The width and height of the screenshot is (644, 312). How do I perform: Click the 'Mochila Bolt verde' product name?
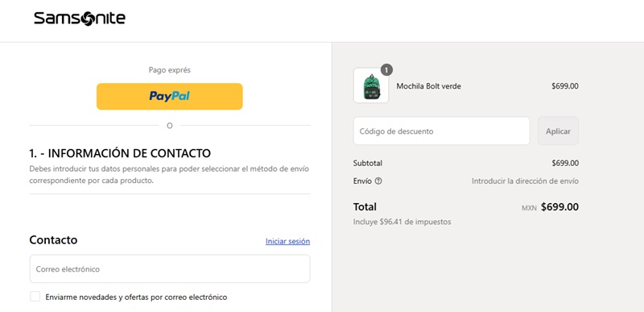(x=428, y=86)
